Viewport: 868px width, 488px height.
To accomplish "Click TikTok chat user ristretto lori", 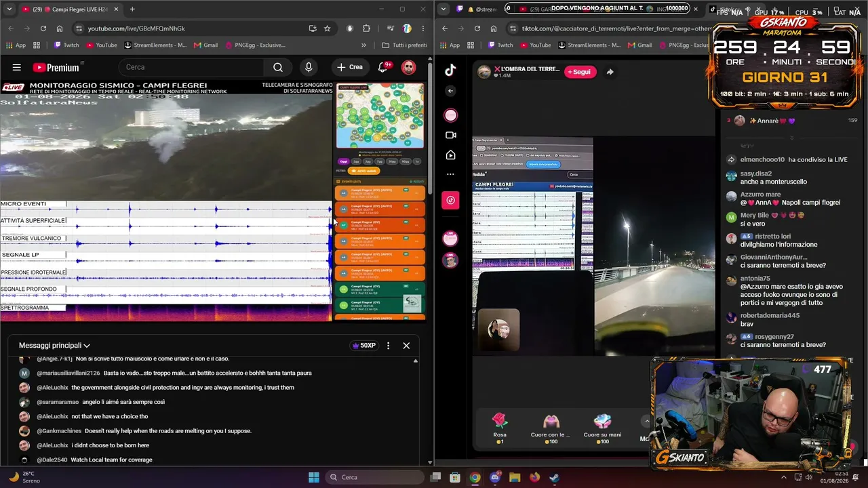I will click(772, 237).
